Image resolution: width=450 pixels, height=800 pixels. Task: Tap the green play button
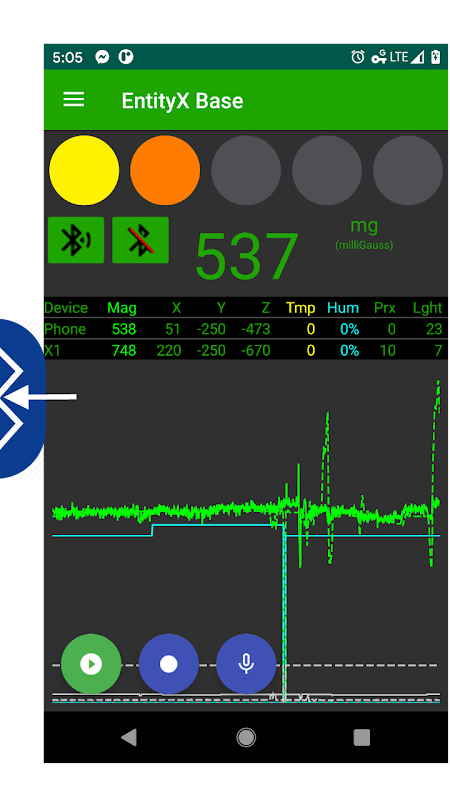(x=91, y=664)
